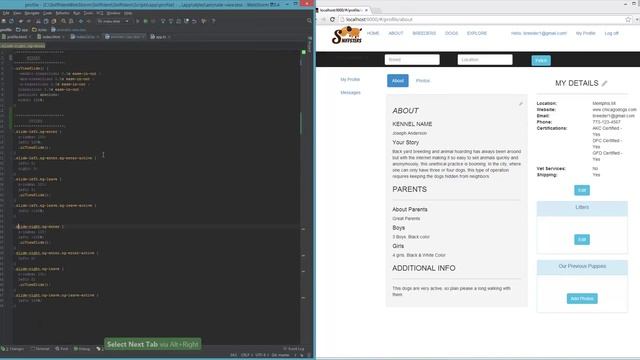Click the UTF-8 encoding status item

point(261,355)
